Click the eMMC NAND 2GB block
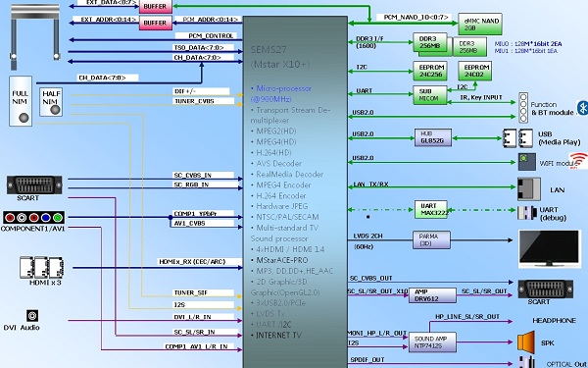 [480, 24]
